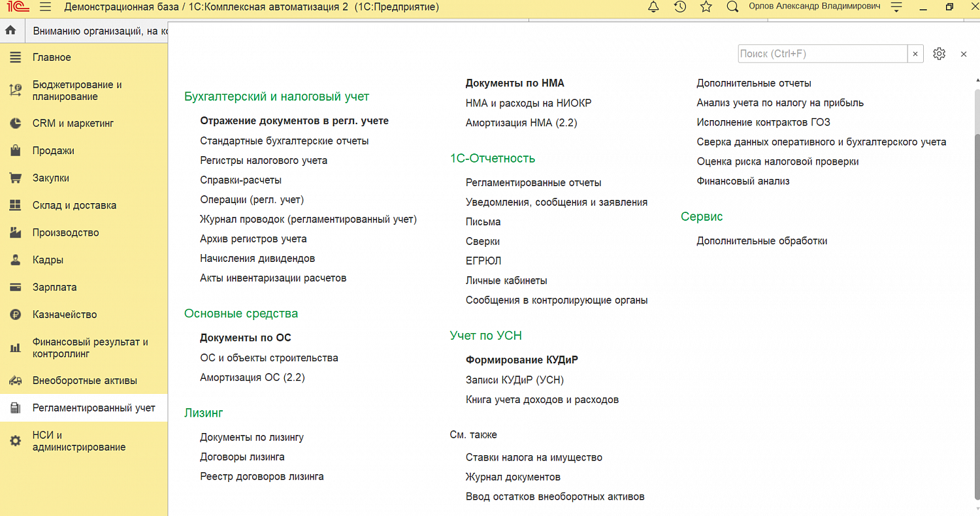Click the Внеоборотные активы car icon
The height and width of the screenshot is (516, 980).
(15, 381)
